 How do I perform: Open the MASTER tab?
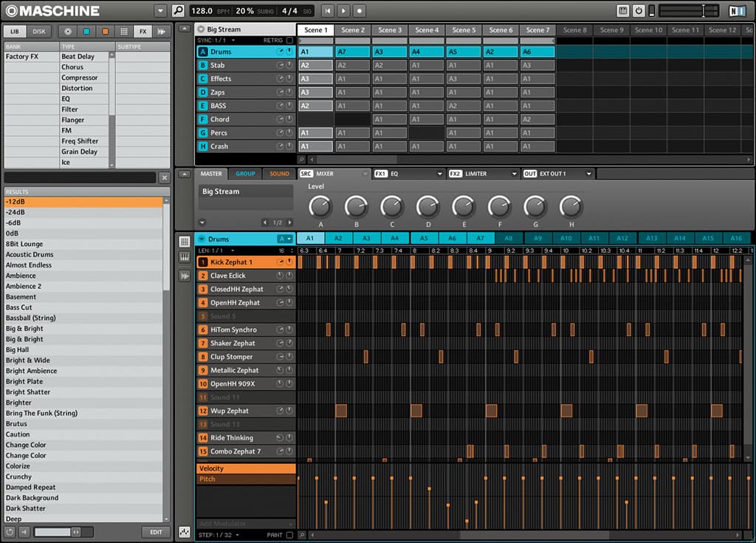point(211,174)
